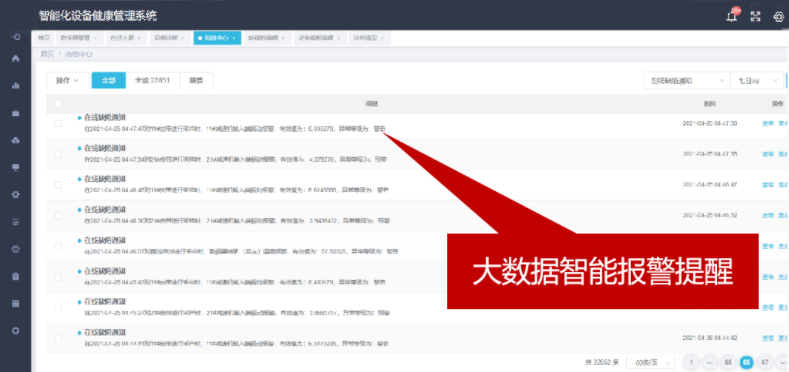This screenshot has height=372, width=789.
Task: Check the checkbox of the 04:46:07 message
Action: click(x=58, y=246)
